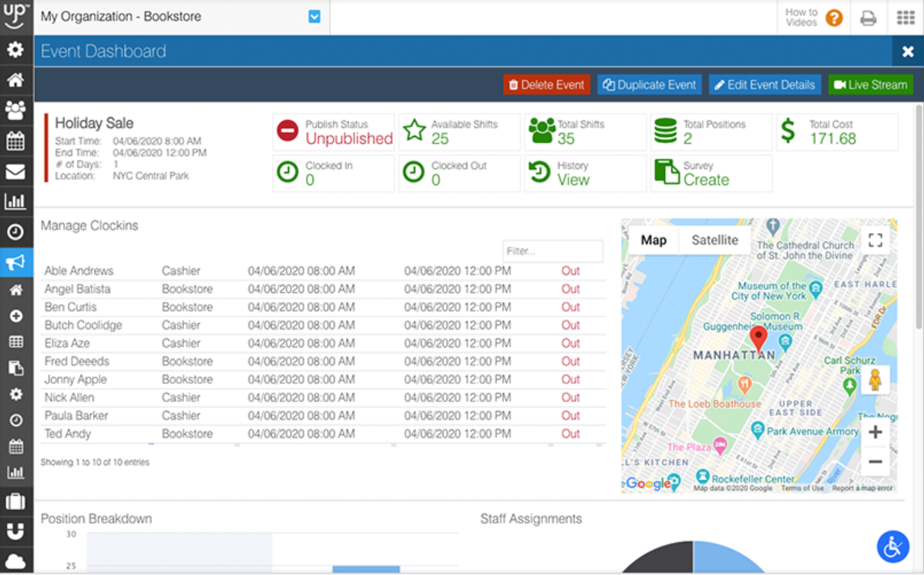Image resolution: width=924 pixels, height=575 pixels.
Task: Switch the map to Satellite view
Action: point(715,239)
